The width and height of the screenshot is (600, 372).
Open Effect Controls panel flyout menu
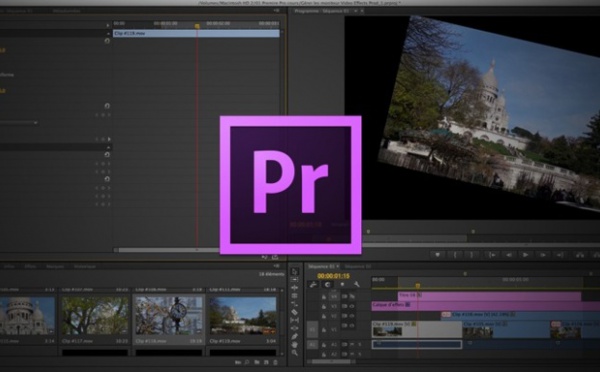tap(277, 11)
